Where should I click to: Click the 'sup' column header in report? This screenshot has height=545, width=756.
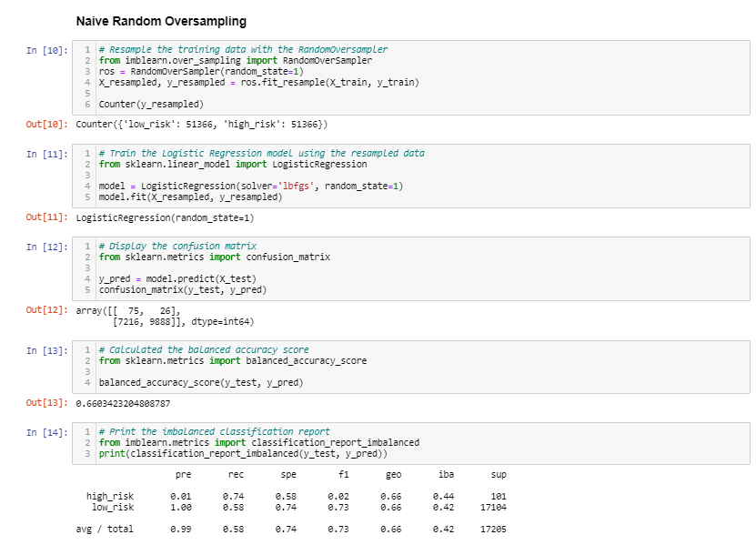499,475
